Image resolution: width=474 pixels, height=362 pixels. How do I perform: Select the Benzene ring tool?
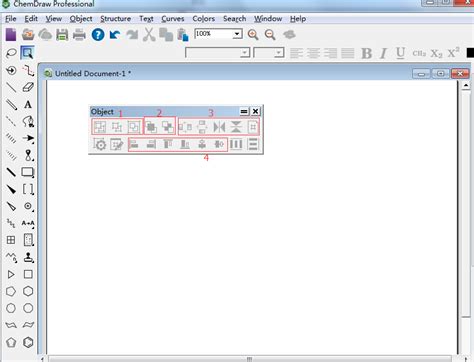click(x=28, y=342)
